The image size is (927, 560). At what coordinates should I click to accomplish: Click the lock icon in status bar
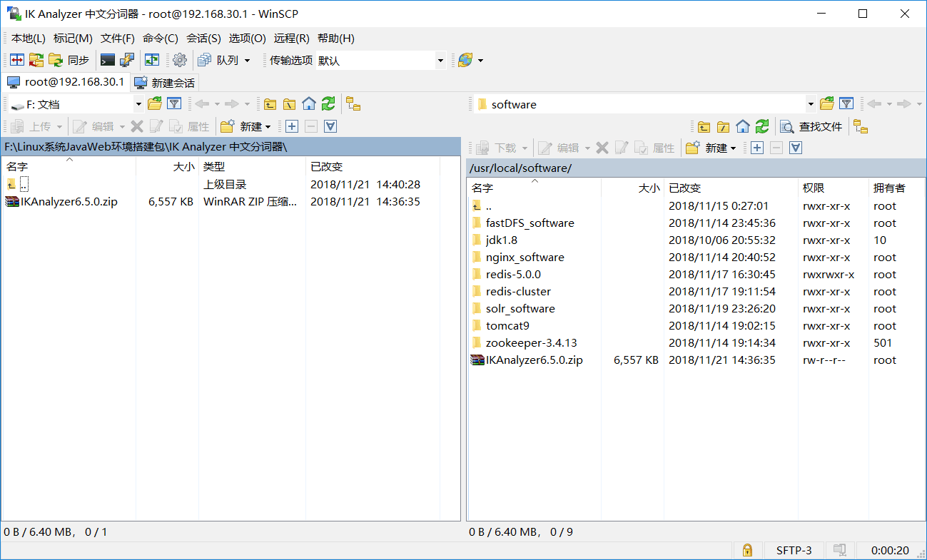pos(747,550)
